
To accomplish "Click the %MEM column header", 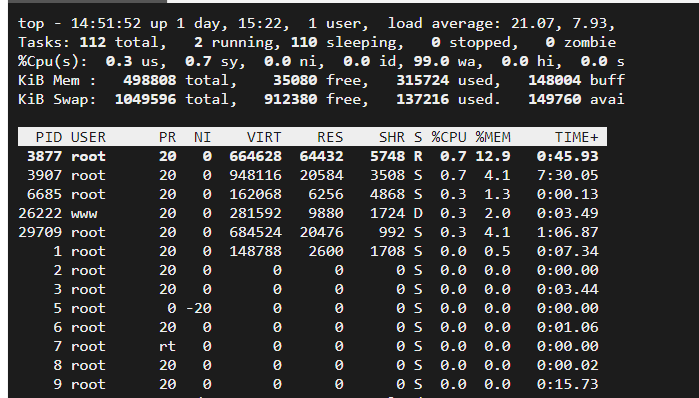I will coord(493,137).
